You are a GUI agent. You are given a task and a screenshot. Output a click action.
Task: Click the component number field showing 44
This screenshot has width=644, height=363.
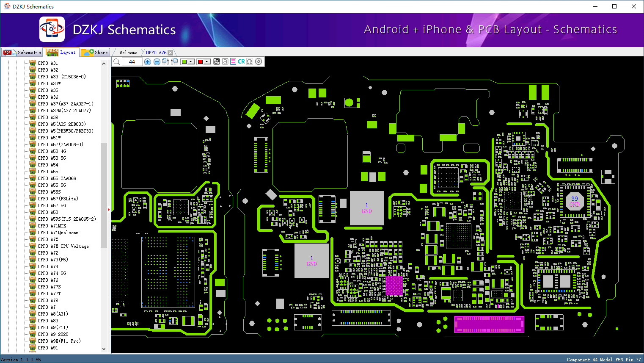pos(132,62)
